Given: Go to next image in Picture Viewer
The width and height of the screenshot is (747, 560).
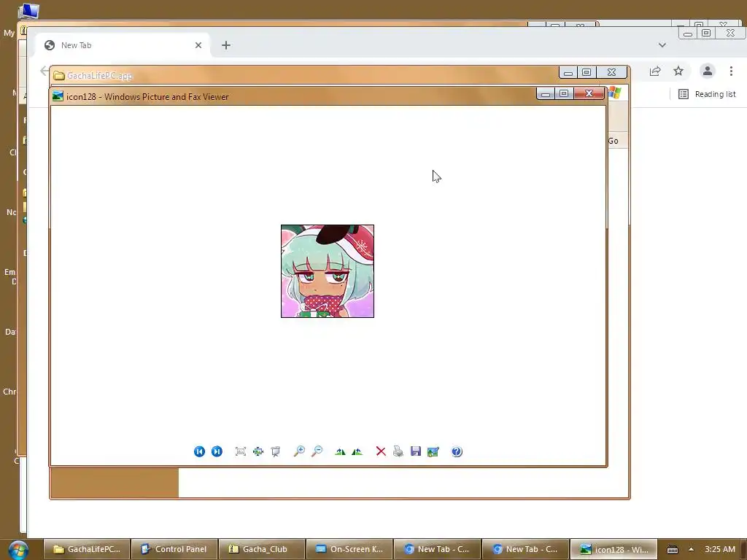Looking at the screenshot, I should pos(217,451).
